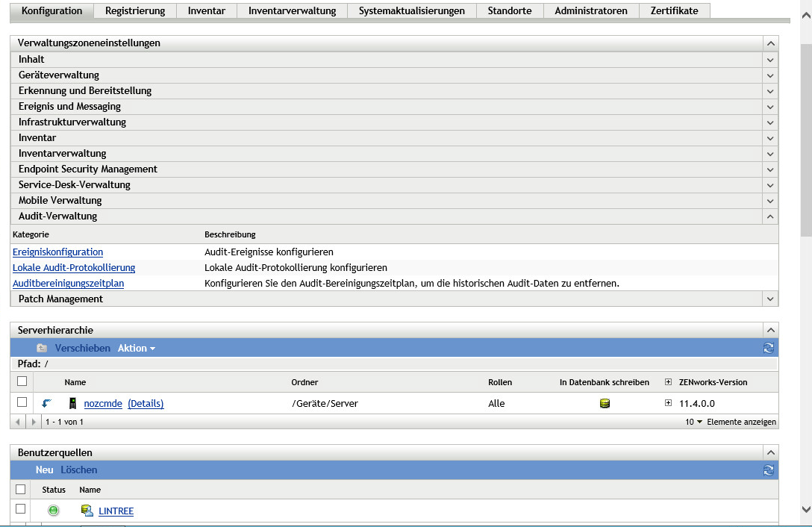The height and width of the screenshot is (527, 812).
Task: Refresh the Benutzerquellen panel
Action: point(769,470)
